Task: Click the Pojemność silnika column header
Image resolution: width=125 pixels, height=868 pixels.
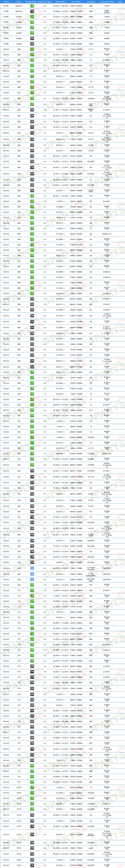Action: [45, 2]
